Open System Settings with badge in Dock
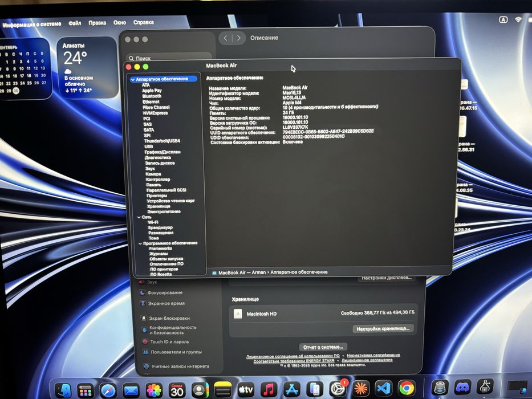The height and width of the screenshot is (399, 532). [x=338, y=389]
